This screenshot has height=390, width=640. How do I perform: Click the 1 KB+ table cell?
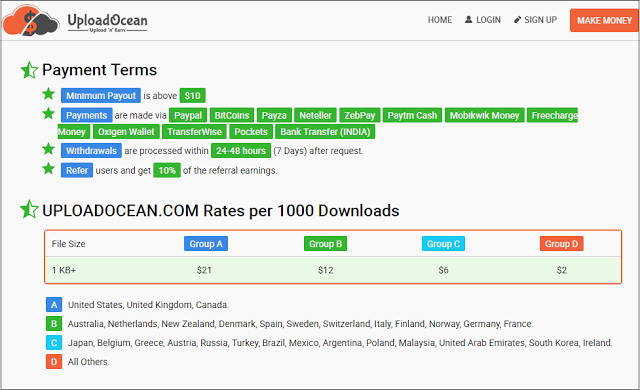click(64, 270)
